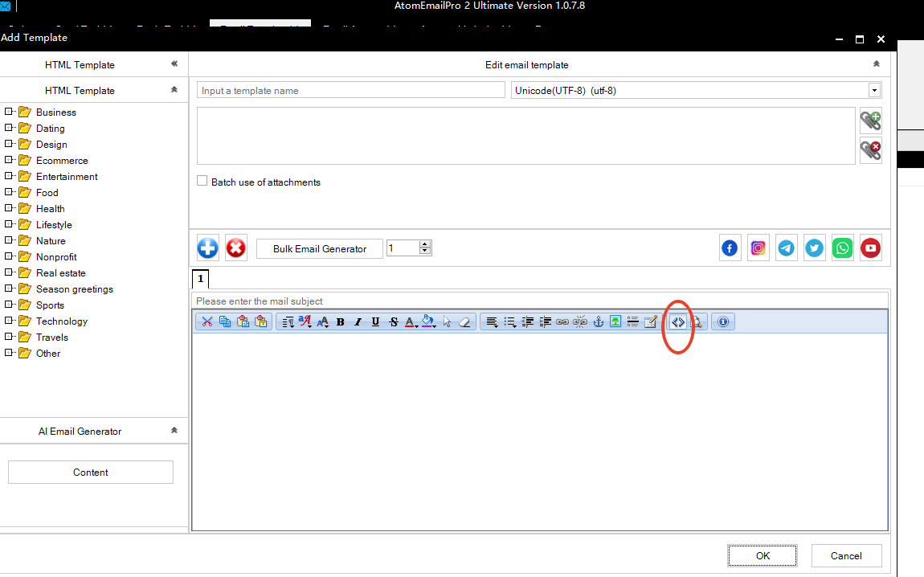
Task: Open the WhatsApp link icon
Action: point(843,248)
